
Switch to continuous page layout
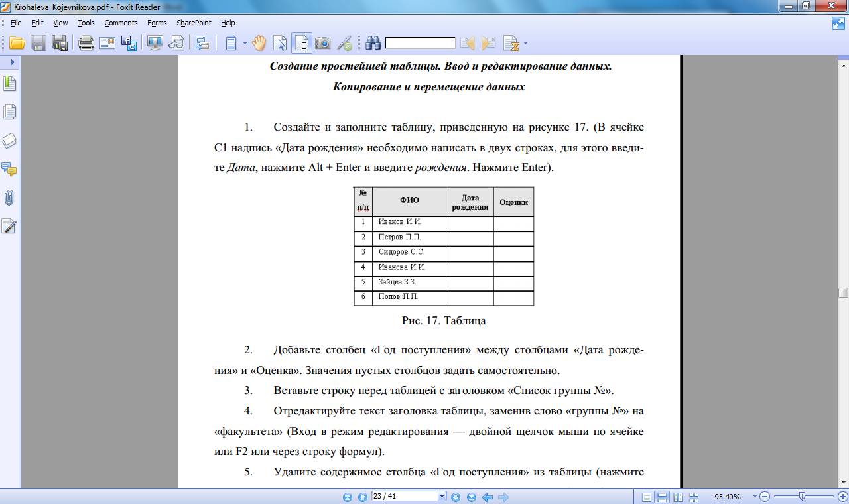662,497
